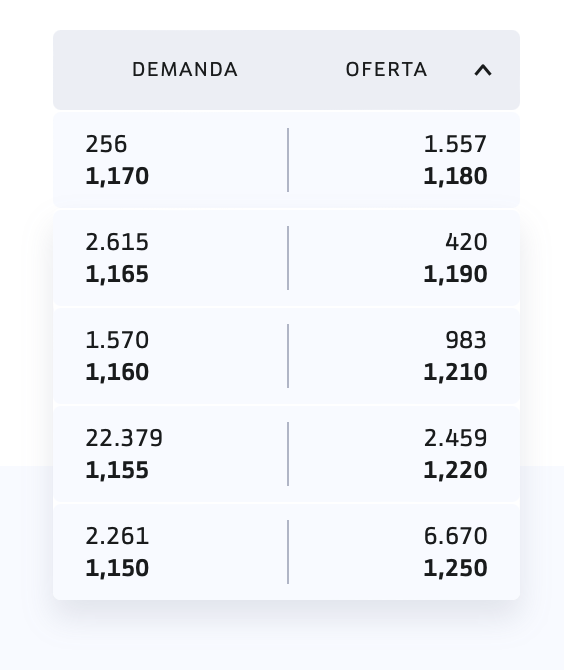Select offer price 1,180
Image resolution: width=564 pixels, height=670 pixels.
click(455, 176)
